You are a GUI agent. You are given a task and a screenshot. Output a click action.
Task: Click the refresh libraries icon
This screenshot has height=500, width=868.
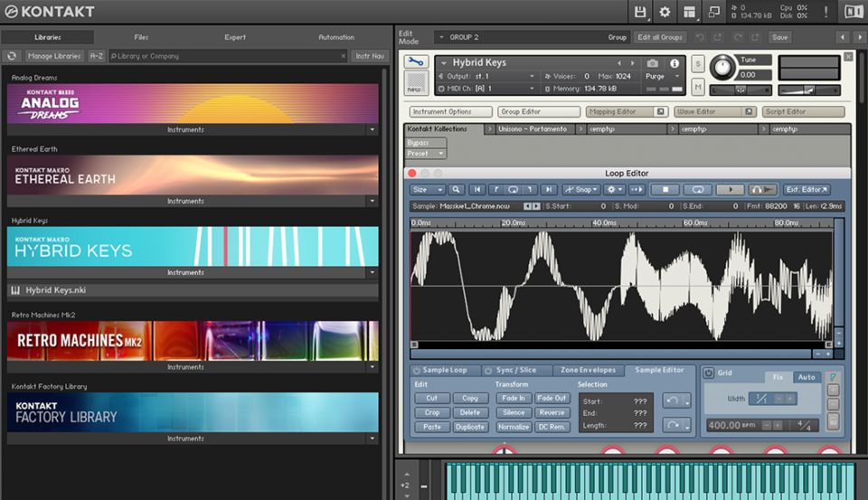coord(12,56)
